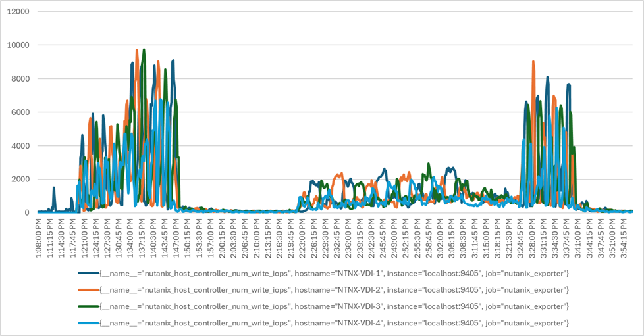
Task: Select the legend text for hostname NTNX-VDI-1
Action: pyautogui.click(x=334, y=274)
